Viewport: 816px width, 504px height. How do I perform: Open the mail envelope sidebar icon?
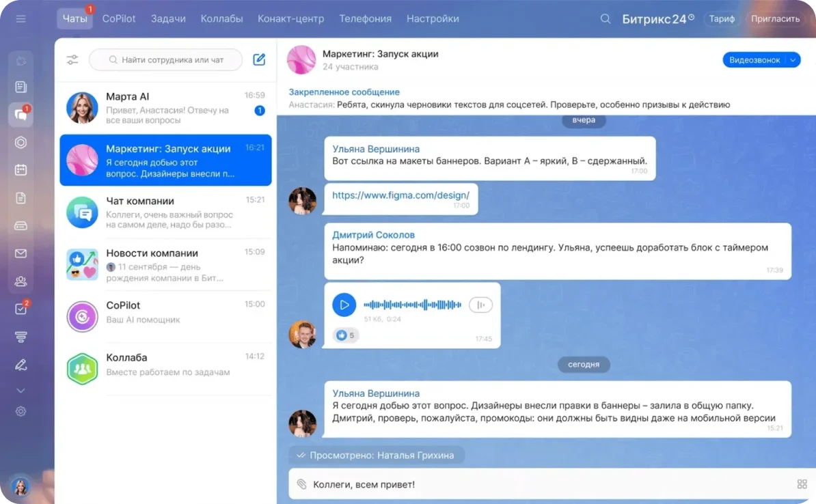click(21, 253)
